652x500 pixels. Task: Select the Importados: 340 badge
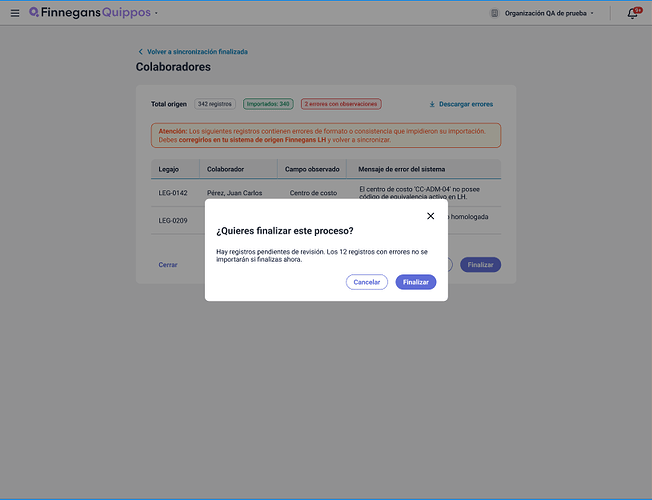click(x=268, y=104)
